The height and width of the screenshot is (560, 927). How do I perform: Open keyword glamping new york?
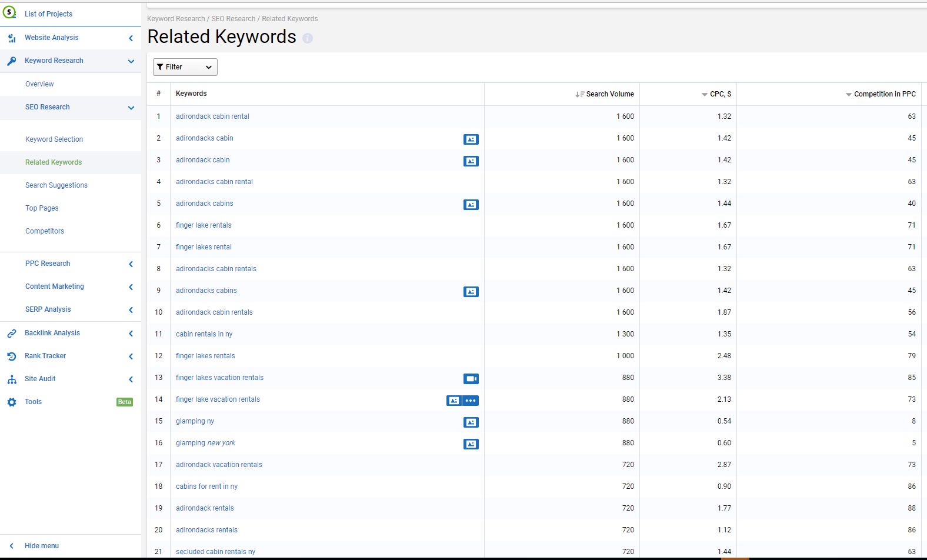(205, 443)
